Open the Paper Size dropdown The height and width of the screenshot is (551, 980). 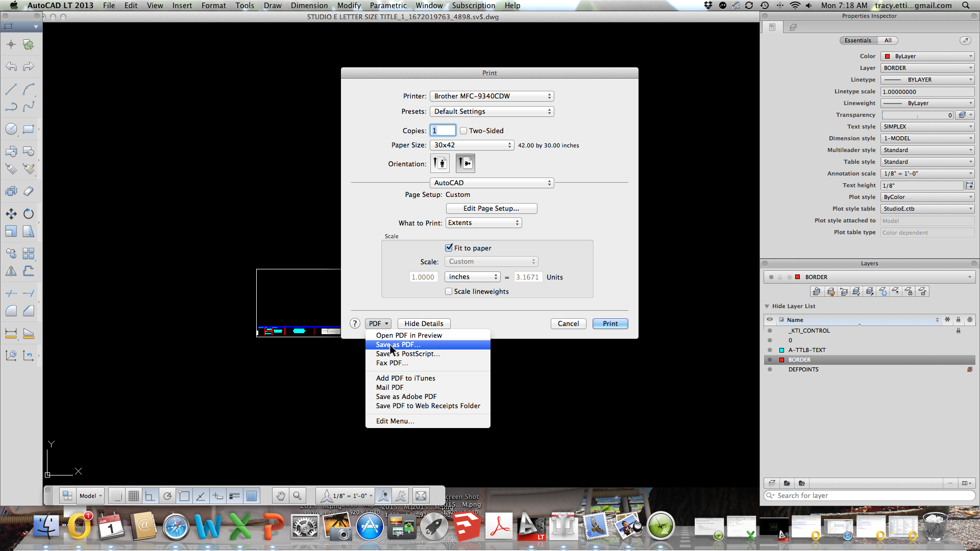tap(472, 145)
